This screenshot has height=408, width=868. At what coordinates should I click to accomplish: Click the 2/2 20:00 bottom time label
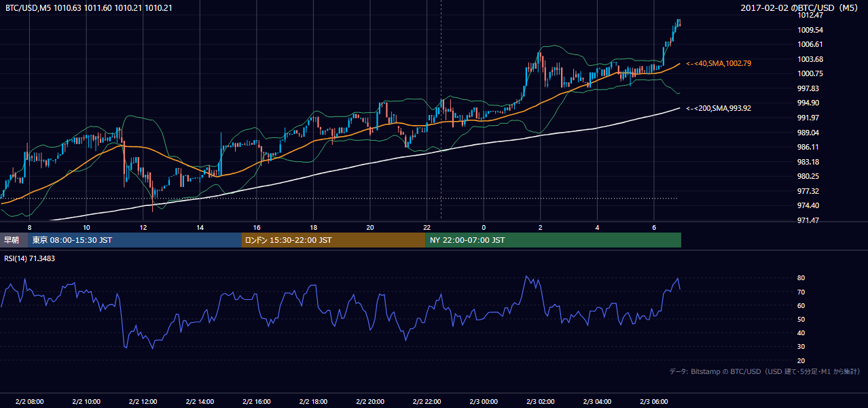[370, 402]
